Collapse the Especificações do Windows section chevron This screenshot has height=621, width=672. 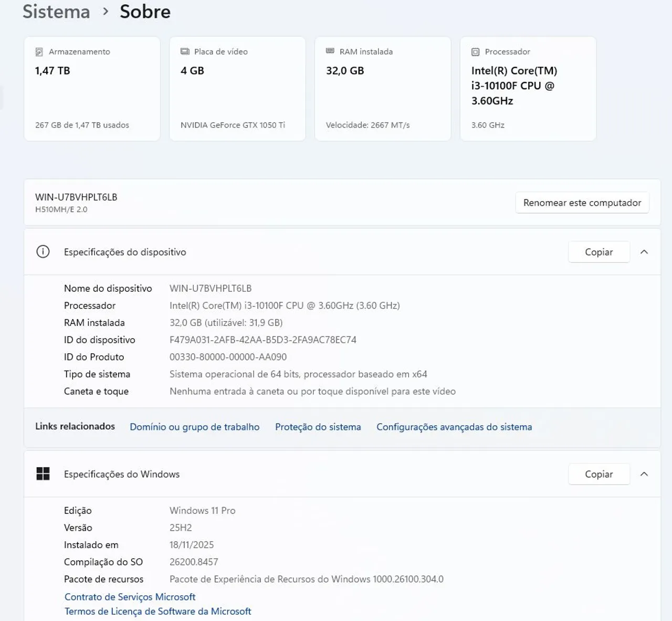(644, 474)
